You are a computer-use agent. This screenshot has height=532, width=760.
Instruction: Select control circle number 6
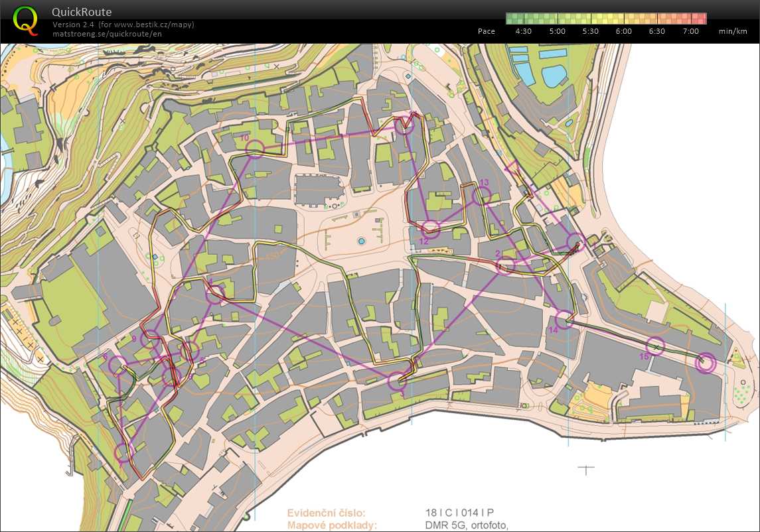tap(117, 365)
